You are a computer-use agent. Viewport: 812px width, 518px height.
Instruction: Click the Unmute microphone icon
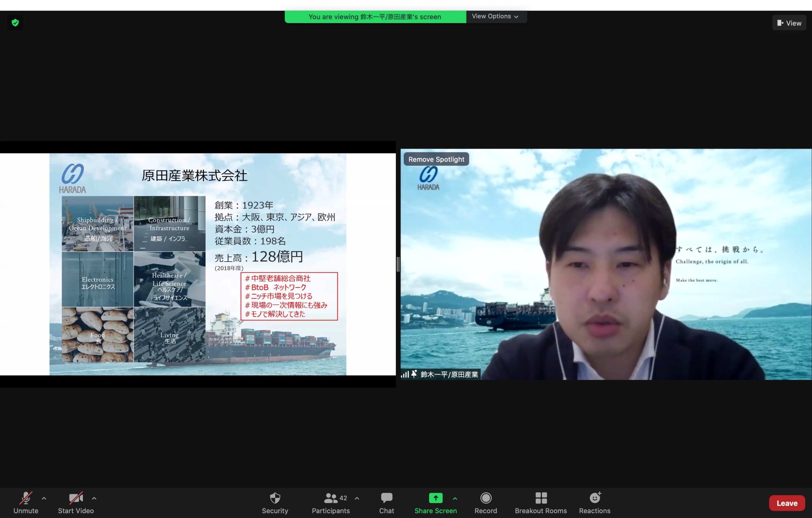click(x=26, y=498)
